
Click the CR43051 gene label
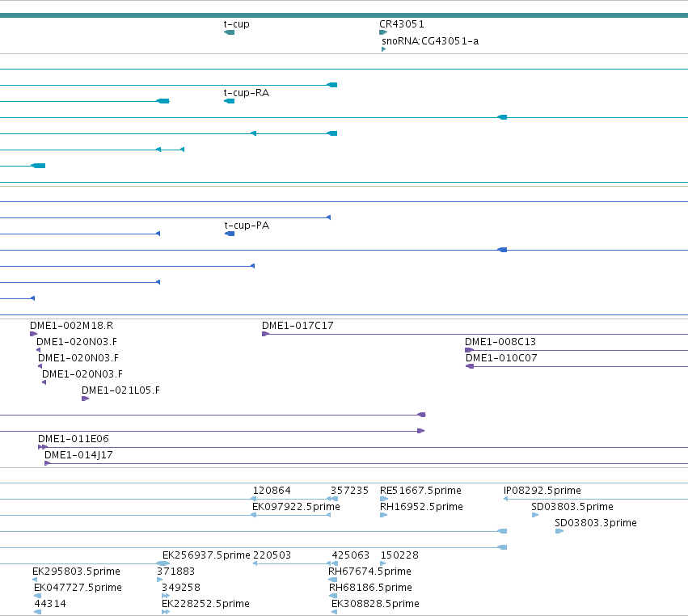[402, 24]
